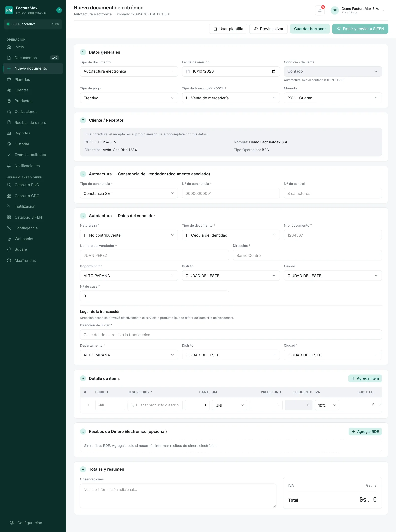396x532 pixels.
Task: Open the calendar picker for Fecha de emisión
Action: [274, 71]
